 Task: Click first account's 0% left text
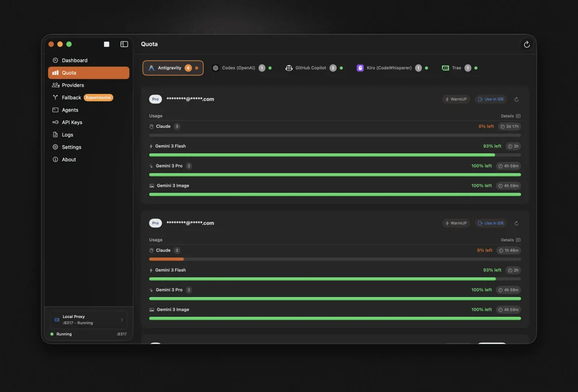486,126
